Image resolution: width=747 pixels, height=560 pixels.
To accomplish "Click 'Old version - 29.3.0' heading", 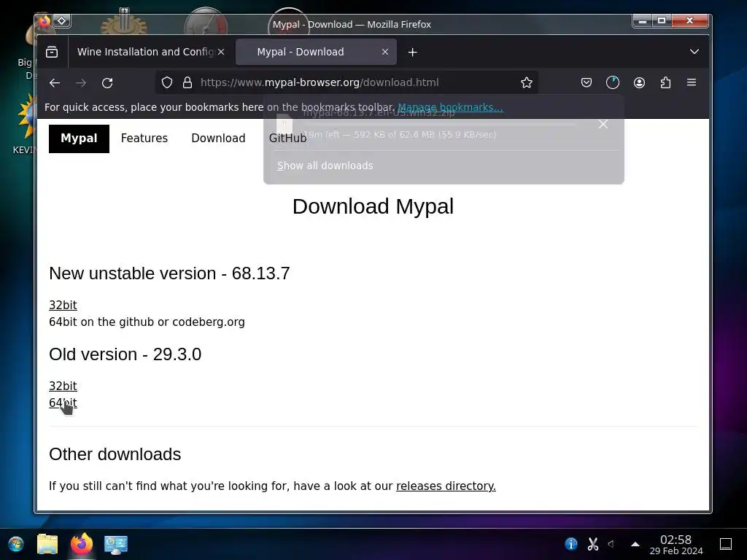I will click(125, 354).
